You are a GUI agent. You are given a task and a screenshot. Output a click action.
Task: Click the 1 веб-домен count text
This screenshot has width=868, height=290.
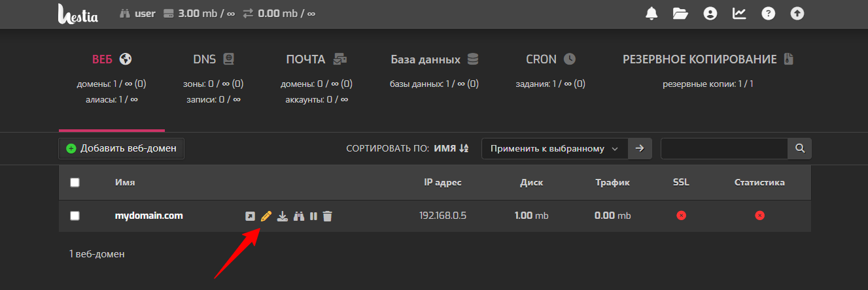click(x=97, y=254)
